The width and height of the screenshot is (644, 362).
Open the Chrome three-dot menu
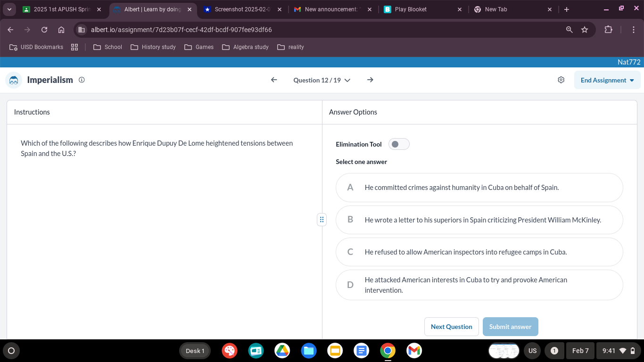pyautogui.click(x=634, y=30)
